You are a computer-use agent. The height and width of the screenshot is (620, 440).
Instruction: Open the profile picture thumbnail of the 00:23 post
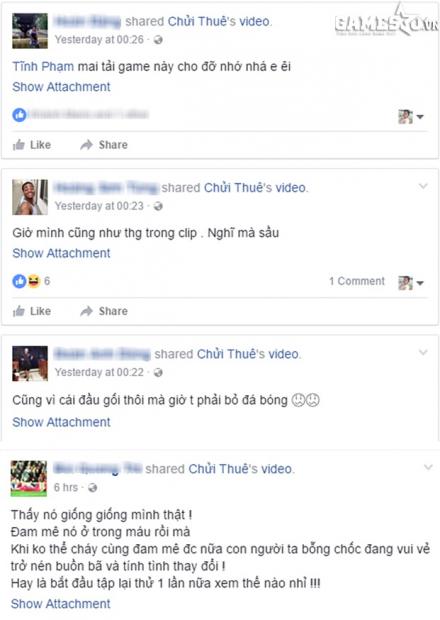coord(30,197)
